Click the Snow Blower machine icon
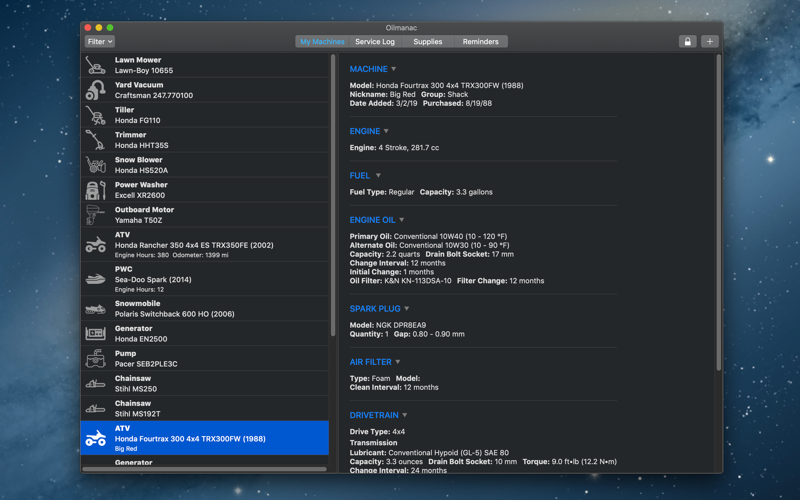Viewport: 800px width, 500px height. click(x=96, y=165)
